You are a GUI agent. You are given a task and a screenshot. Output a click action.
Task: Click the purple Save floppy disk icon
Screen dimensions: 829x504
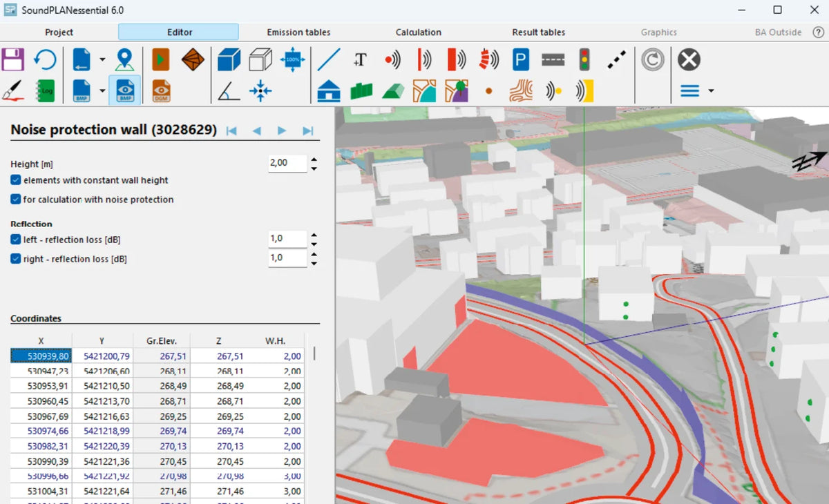[x=12, y=59]
